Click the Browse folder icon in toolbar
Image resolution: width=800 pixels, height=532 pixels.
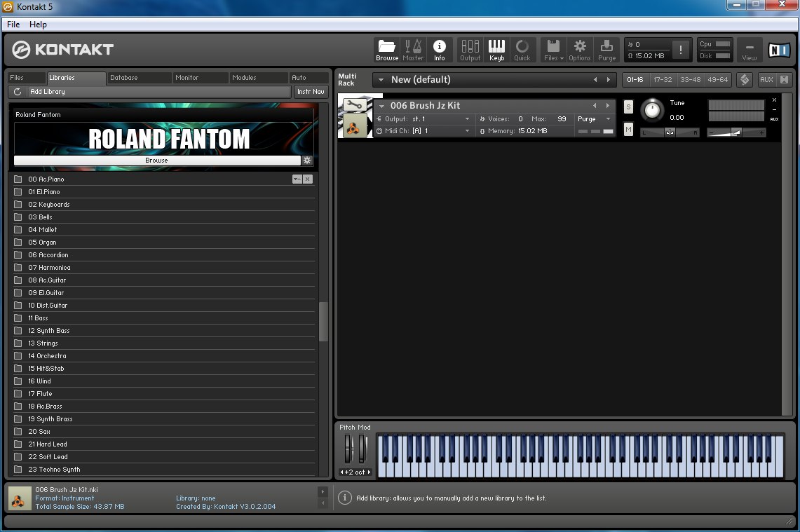click(x=387, y=50)
